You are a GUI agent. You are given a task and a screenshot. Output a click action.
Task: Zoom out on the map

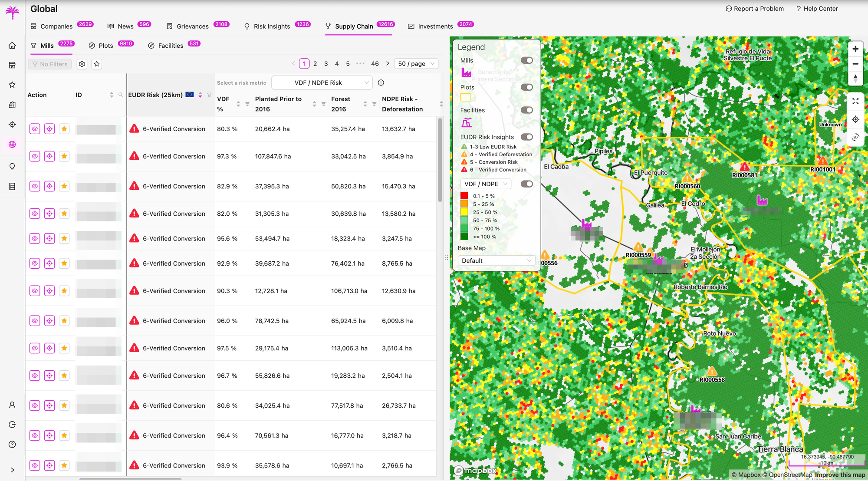[x=855, y=64]
